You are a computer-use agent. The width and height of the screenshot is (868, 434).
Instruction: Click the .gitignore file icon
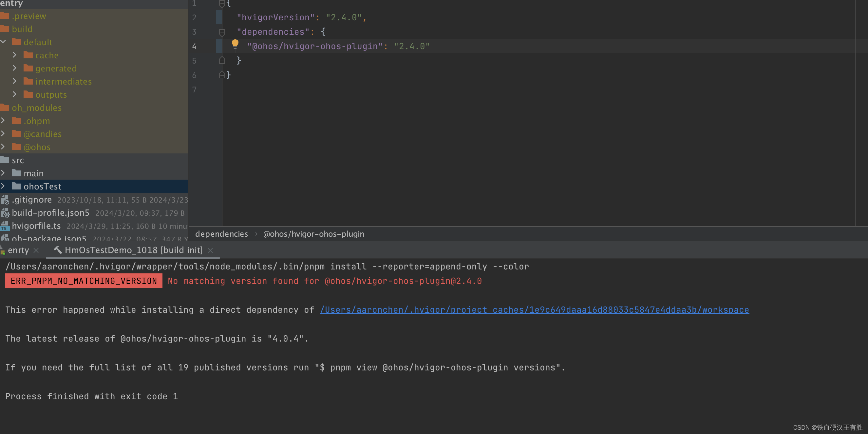(5, 200)
